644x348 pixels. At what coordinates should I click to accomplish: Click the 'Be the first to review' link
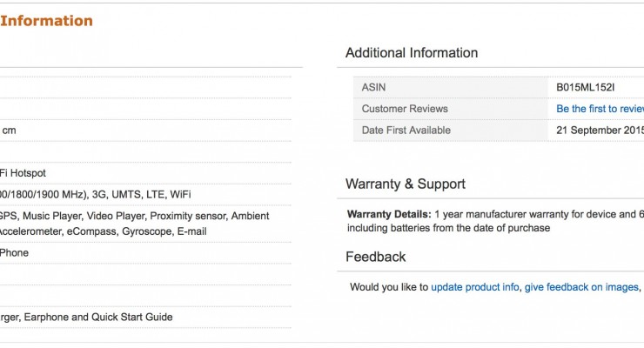pyautogui.click(x=600, y=109)
